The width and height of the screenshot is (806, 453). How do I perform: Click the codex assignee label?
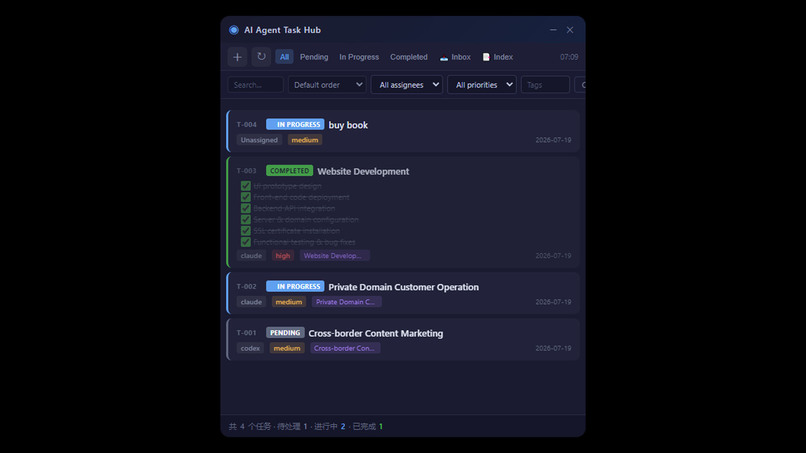click(250, 348)
